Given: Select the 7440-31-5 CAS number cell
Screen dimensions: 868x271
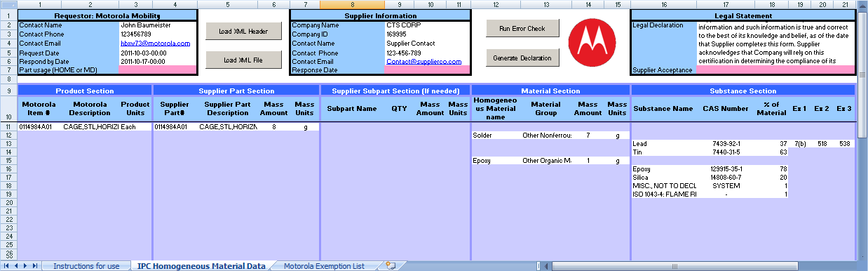Looking at the screenshot, I should click(x=726, y=152).
